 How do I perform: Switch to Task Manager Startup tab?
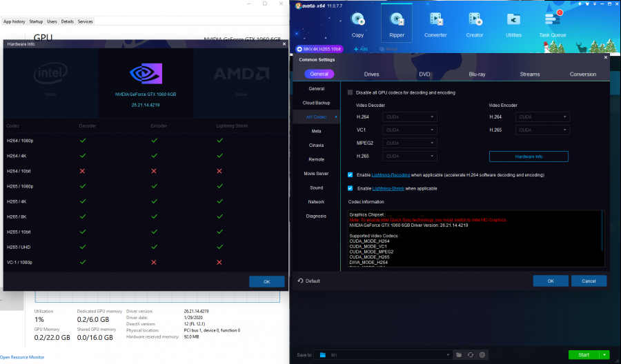click(36, 21)
